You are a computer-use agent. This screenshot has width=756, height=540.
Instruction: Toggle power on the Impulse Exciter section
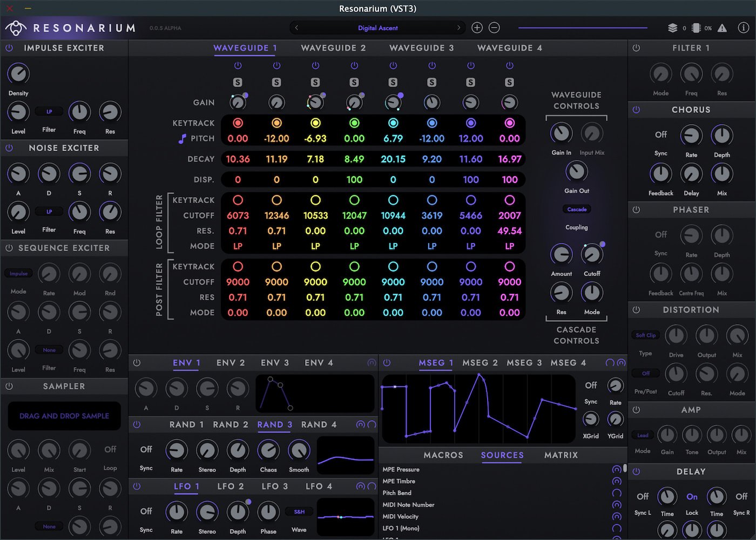pos(9,48)
